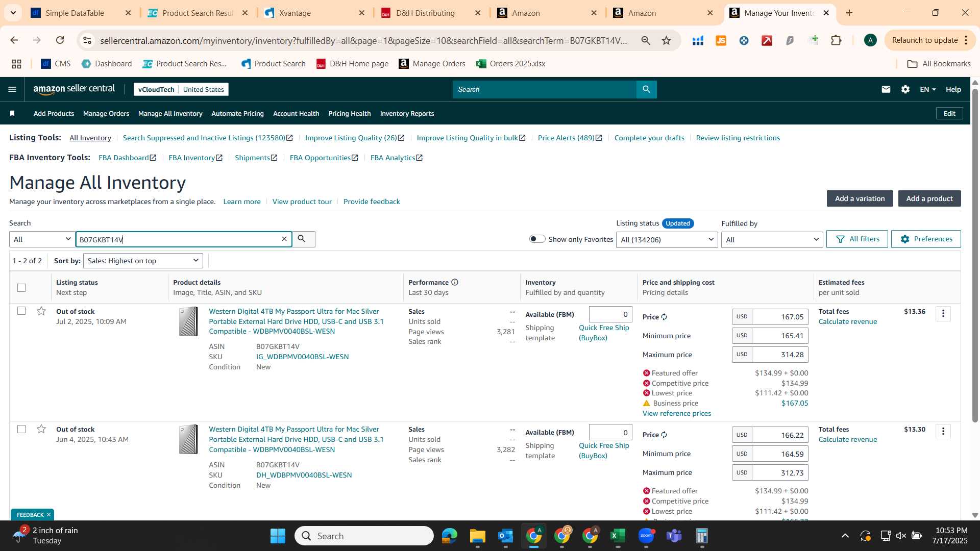Image resolution: width=980 pixels, height=551 pixels.
Task: Open File Explorer from the taskbar
Action: click(477, 536)
